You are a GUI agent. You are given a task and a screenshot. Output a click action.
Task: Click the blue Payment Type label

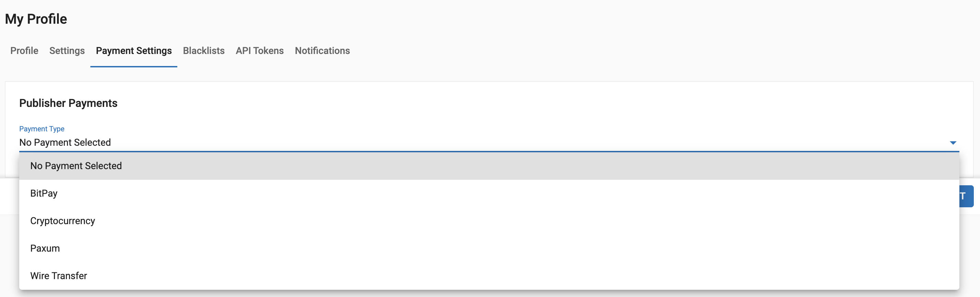pyautogui.click(x=42, y=129)
